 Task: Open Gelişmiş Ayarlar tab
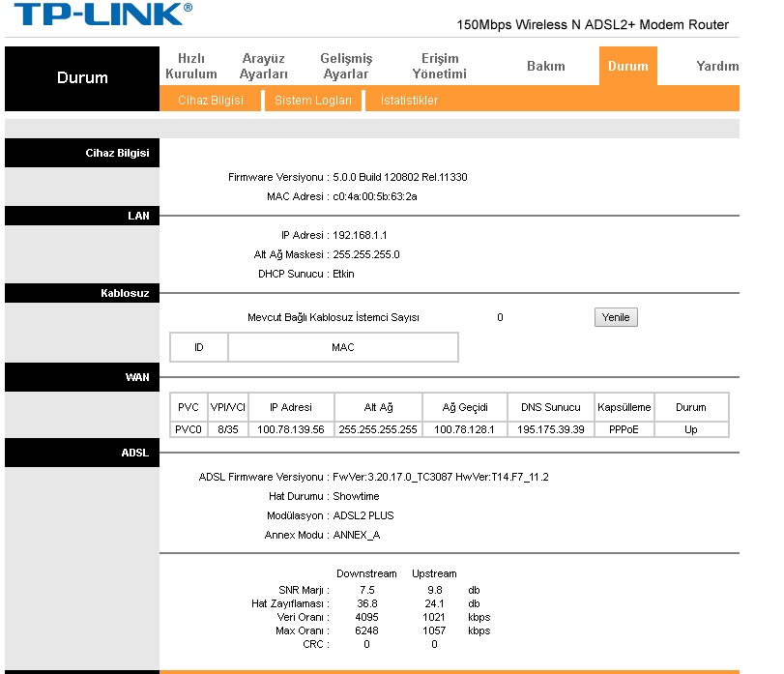[x=346, y=66]
